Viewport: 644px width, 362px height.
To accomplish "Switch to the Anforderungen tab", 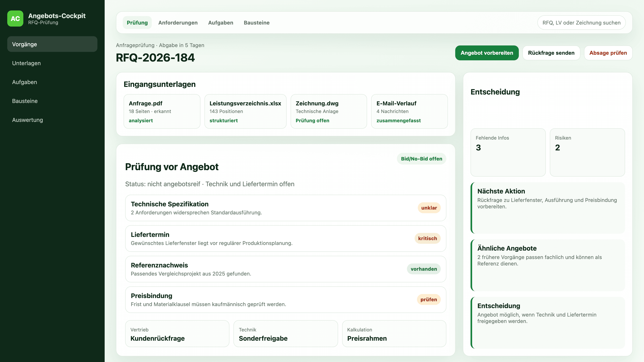I will [x=178, y=23].
